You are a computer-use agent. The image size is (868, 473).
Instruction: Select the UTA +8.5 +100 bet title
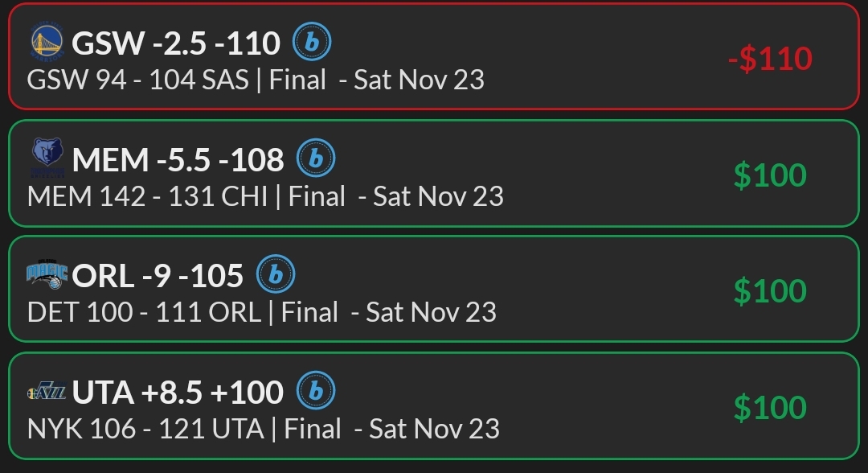(178, 393)
